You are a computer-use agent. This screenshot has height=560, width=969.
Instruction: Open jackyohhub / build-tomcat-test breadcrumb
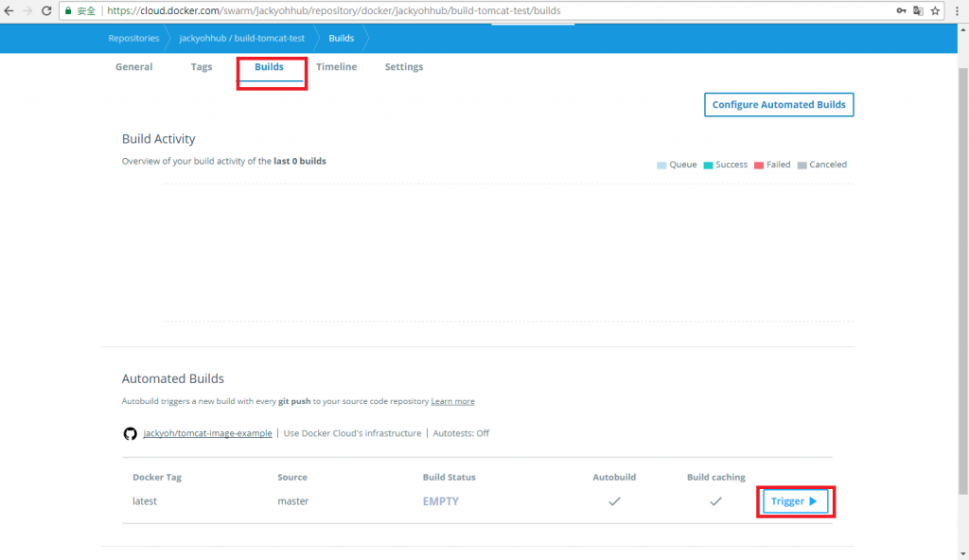[x=241, y=39]
